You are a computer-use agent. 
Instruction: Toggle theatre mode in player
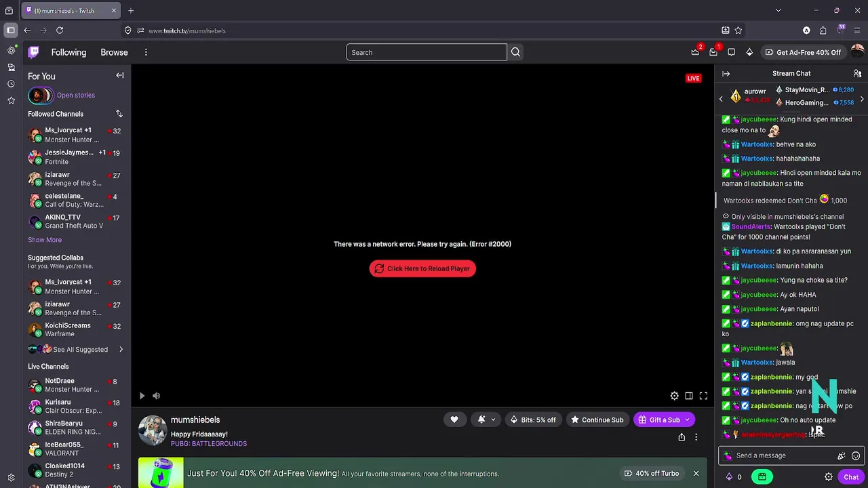coord(689,396)
